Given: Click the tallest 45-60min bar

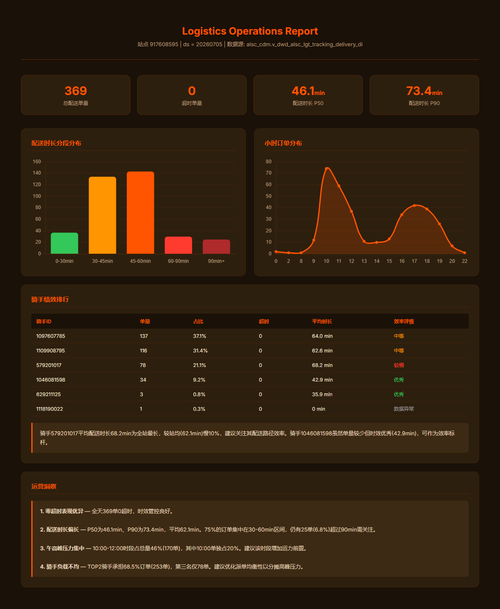Looking at the screenshot, I should pyautogui.click(x=140, y=212).
